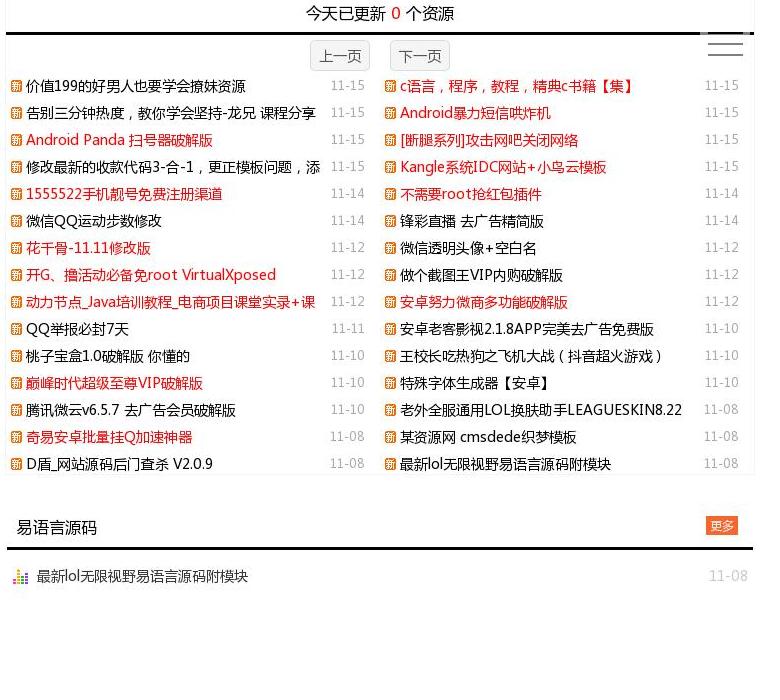
Task: Open 安卓努力微商多功能破解版 link
Action: coord(484,302)
